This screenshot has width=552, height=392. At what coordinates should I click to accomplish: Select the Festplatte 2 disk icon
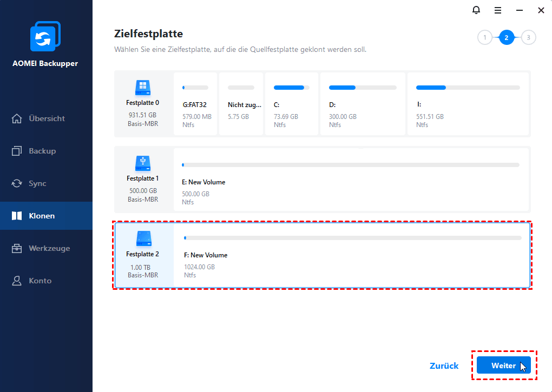(x=143, y=239)
